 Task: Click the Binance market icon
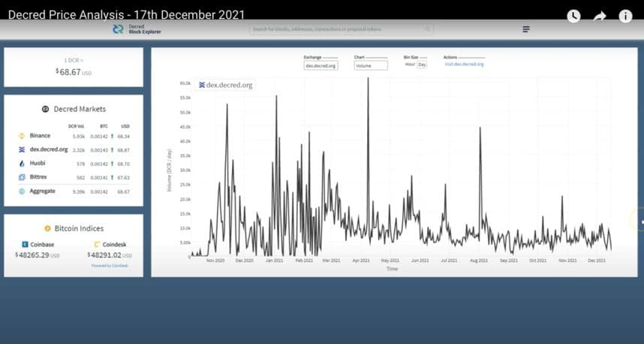coord(22,136)
